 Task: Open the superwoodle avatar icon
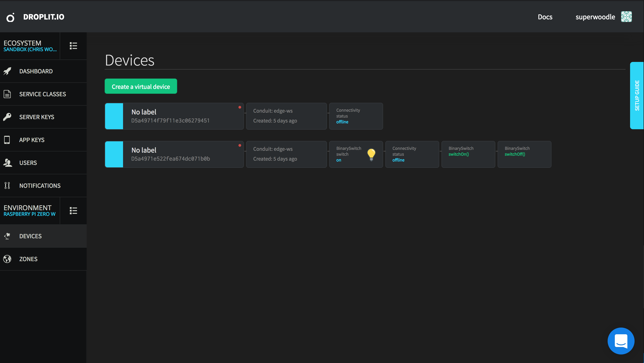point(626,17)
